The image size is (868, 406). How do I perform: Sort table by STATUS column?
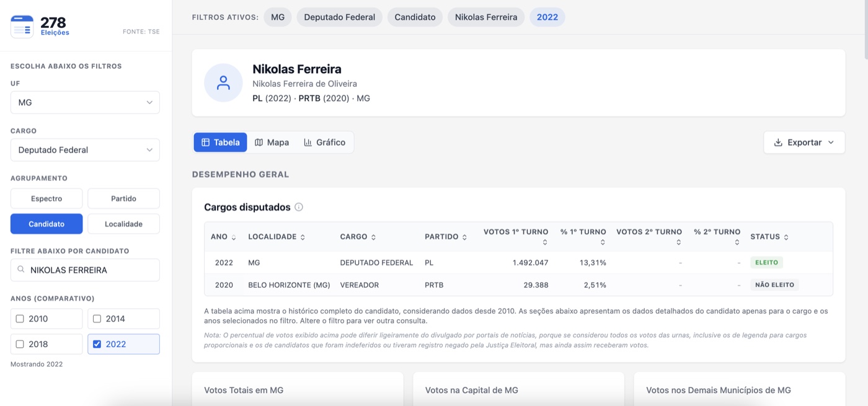point(769,237)
